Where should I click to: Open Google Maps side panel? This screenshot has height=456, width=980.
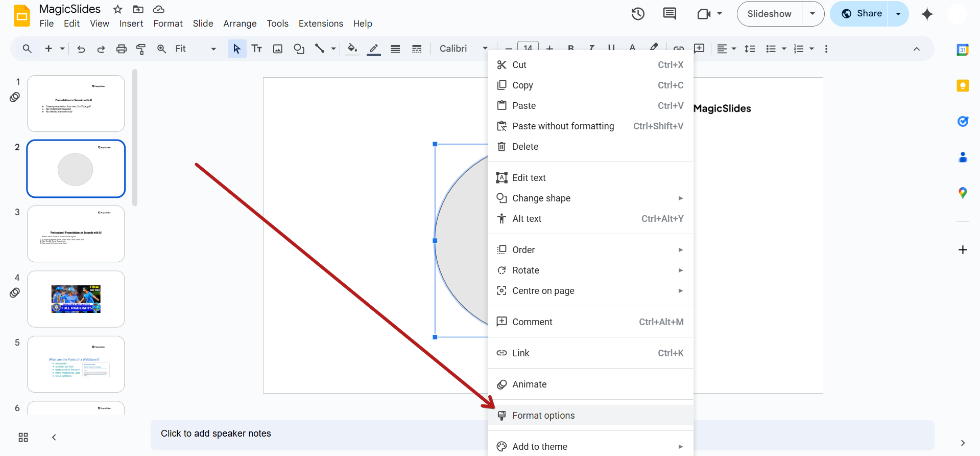tap(963, 193)
